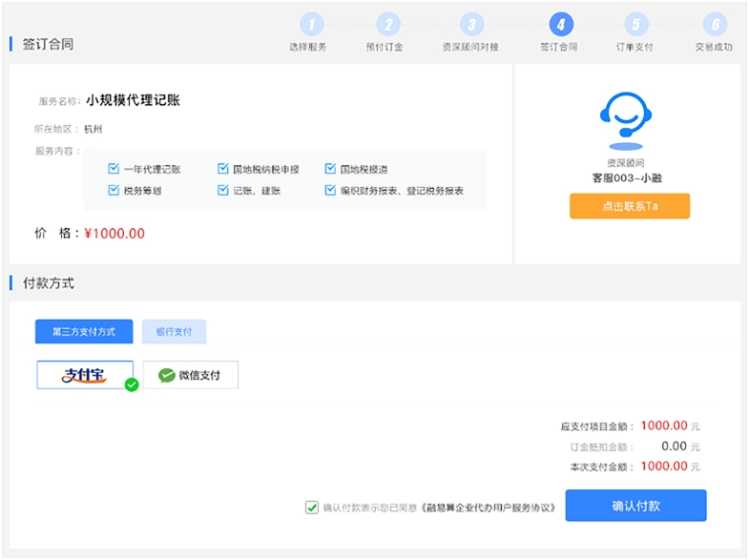Switch to the 银行支付 tab
The width and height of the screenshot is (749, 560).
[174, 331]
